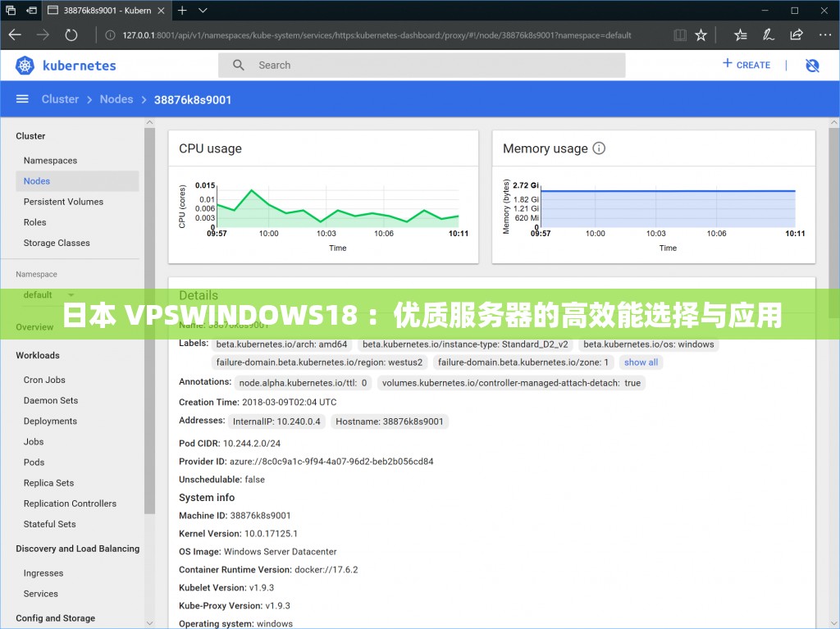
Task: Click the site information icon in address bar
Action: click(x=111, y=35)
